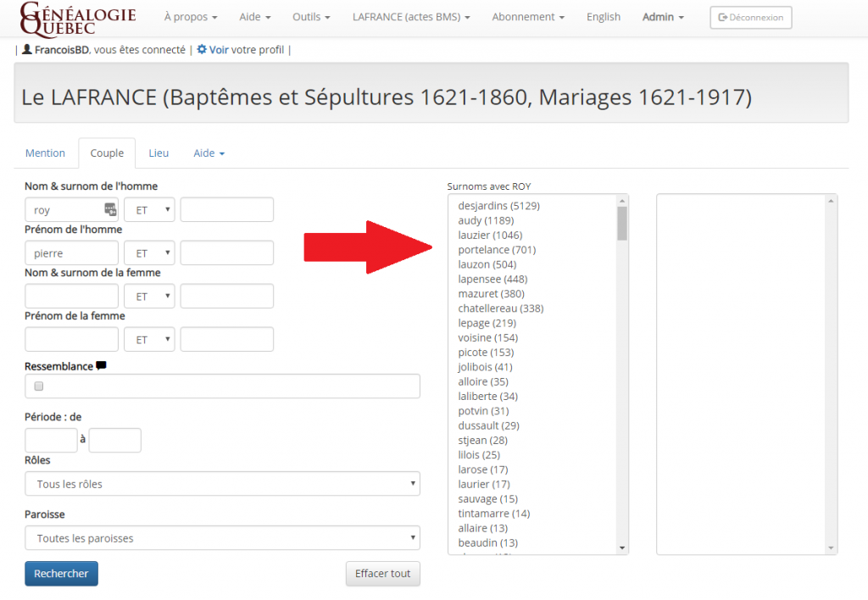This screenshot has width=868, height=600.
Task: Switch the site language to English
Action: 604,17
